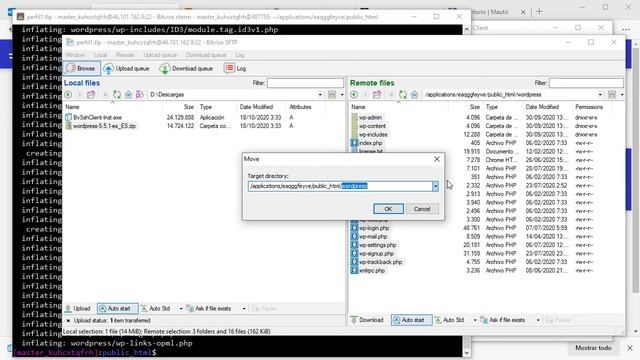The width and height of the screenshot is (640, 360).
Task: Select wp-login.php in Remote files
Action: point(374,228)
